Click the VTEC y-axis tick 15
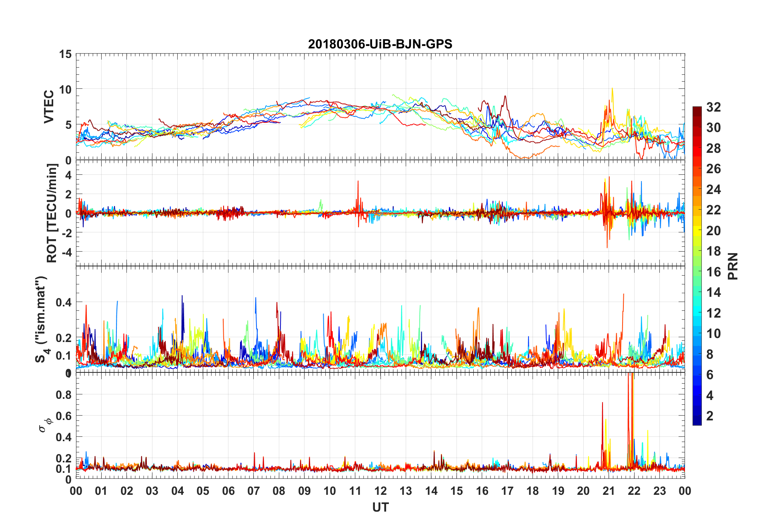Screen dimensions: 761x532 pos(66,54)
